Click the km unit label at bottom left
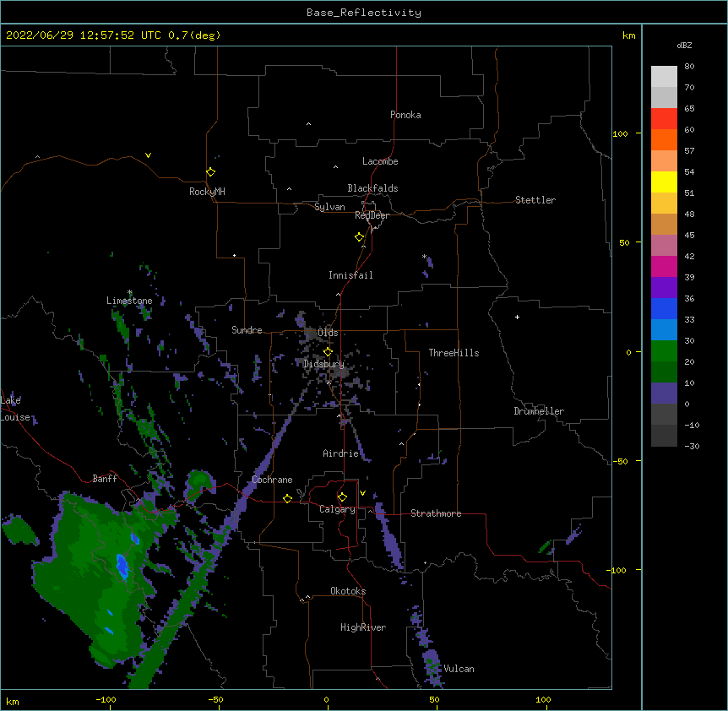728x711 pixels. coord(13,701)
